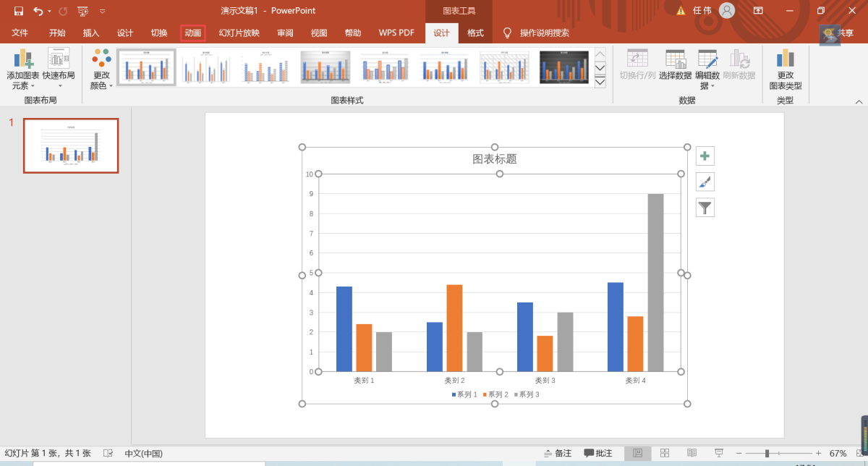The width and height of the screenshot is (868, 466).
Task: Open the chart styles paintbrush button
Action: pos(705,182)
